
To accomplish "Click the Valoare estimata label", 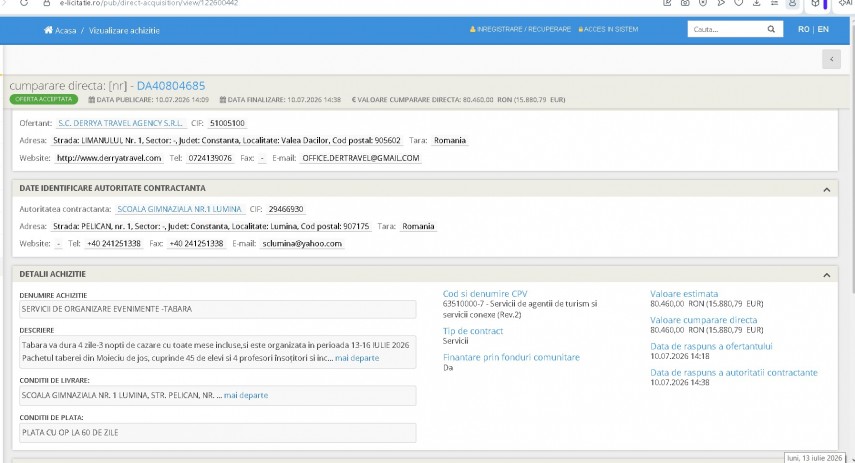I will (684, 293).
